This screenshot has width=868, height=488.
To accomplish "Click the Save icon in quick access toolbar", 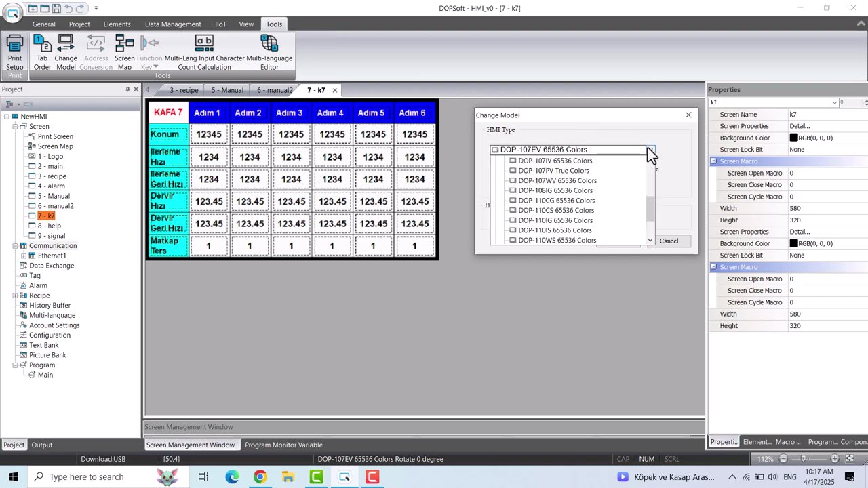I will pos(56,8).
